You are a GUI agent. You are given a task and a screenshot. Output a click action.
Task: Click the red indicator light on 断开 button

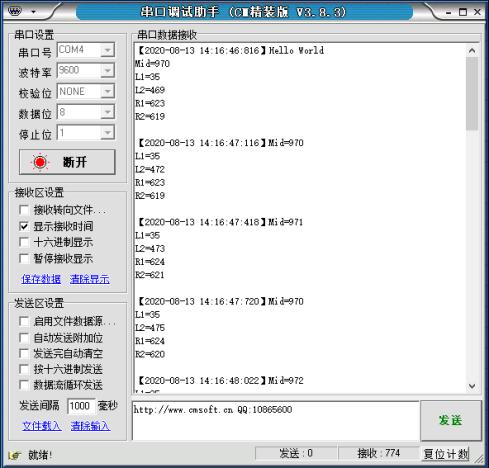coord(40,162)
